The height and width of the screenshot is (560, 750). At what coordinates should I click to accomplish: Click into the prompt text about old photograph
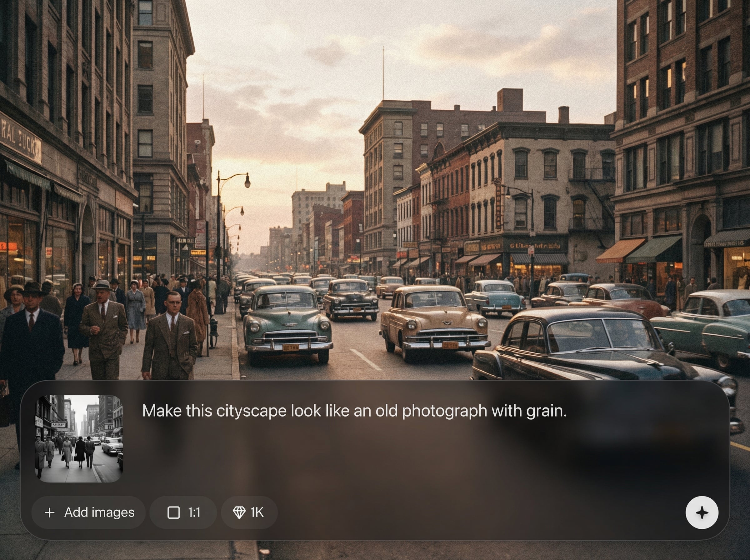coord(353,411)
